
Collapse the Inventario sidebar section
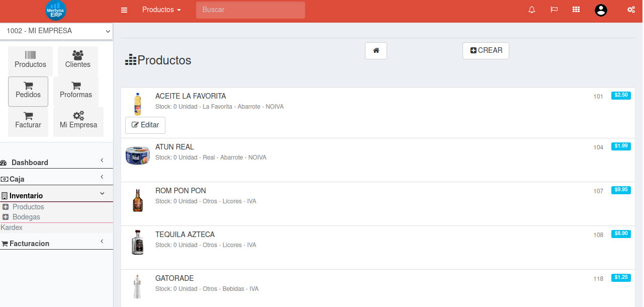(56, 195)
